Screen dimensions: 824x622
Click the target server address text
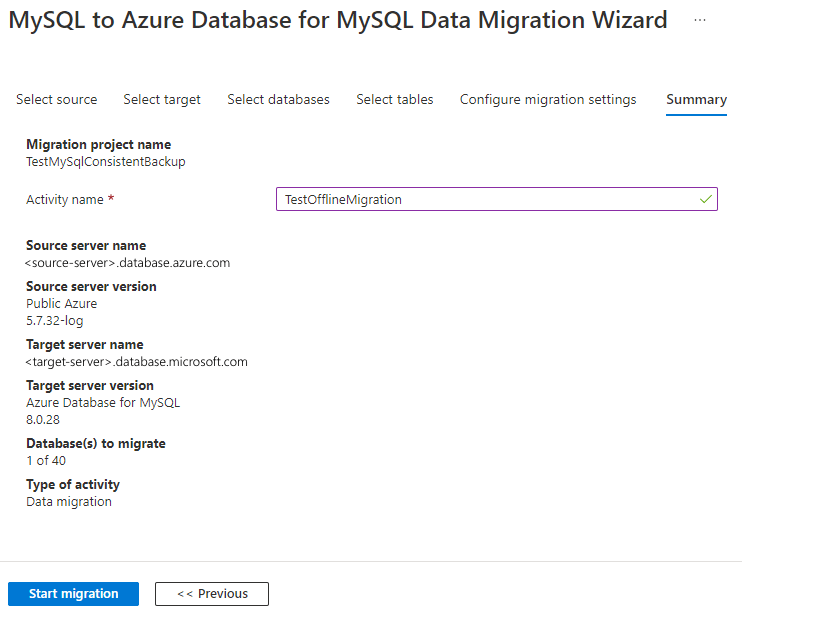coord(137,362)
